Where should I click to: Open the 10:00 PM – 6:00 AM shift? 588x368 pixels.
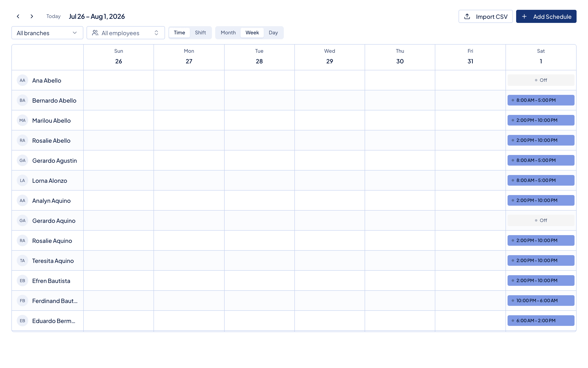click(x=541, y=301)
